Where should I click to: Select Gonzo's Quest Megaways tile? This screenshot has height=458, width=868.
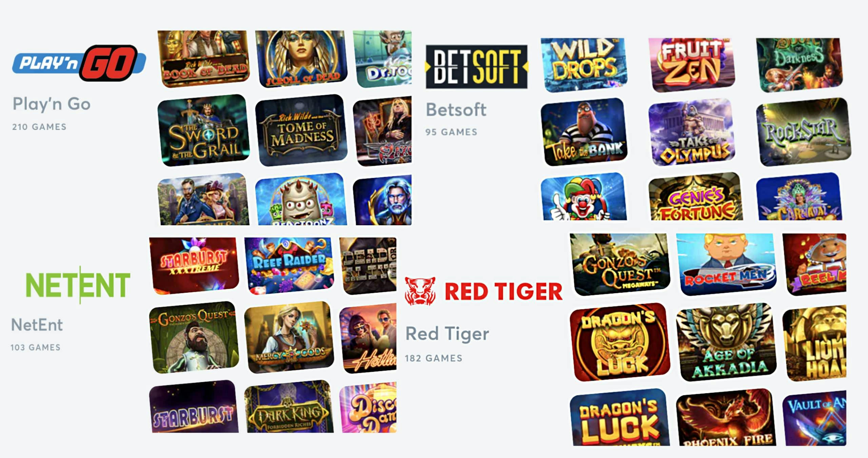620,264
